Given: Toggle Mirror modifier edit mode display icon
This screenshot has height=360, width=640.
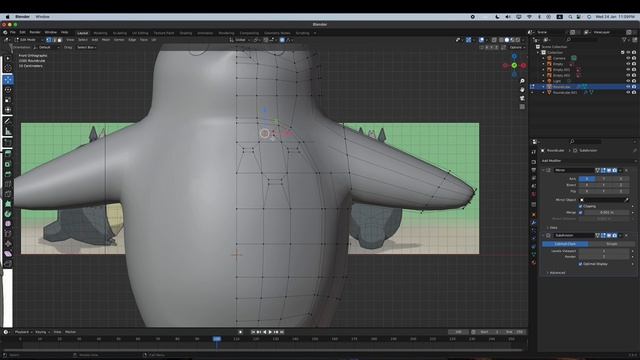Looking at the screenshot, I should 603,170.
